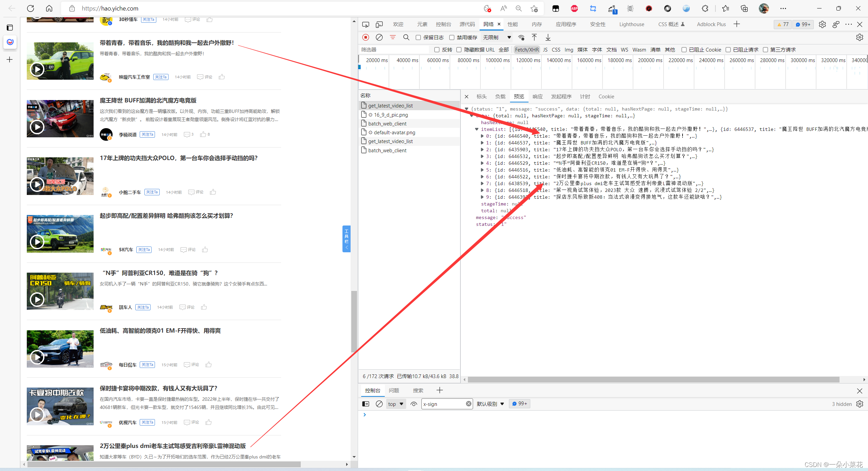Open DevTools settings gear in top bar
The width and height of the screenshot is (868, 471).
[x=822, y=24]
